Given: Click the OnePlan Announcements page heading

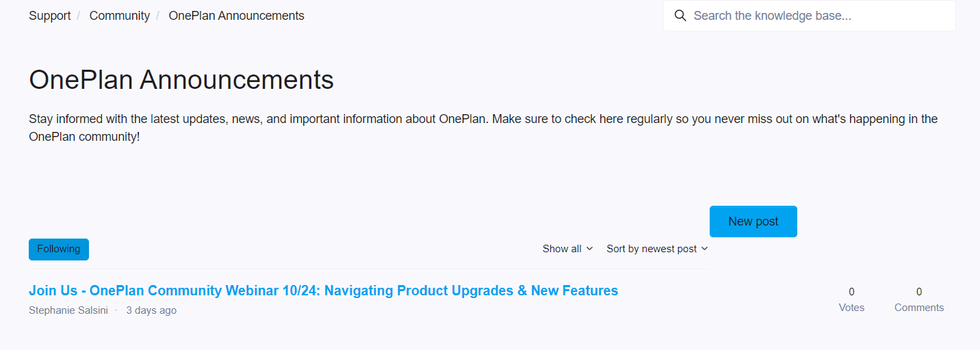Looking at the screenshot, I should pyautogui.click(x=181, y=80).
